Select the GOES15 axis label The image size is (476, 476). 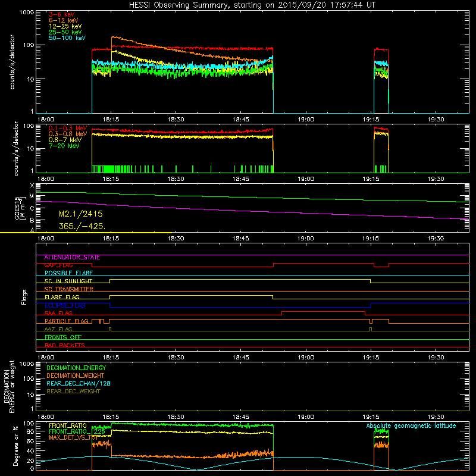(x=17, y=208)
